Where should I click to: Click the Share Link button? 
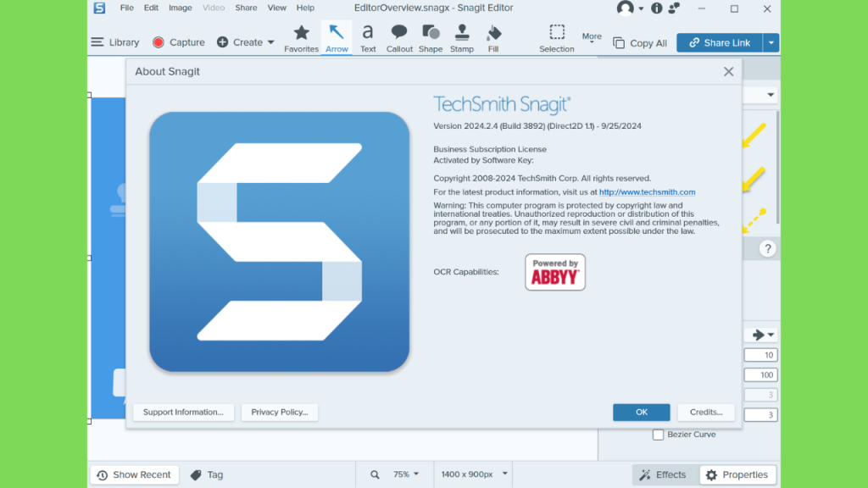[720, 42]
